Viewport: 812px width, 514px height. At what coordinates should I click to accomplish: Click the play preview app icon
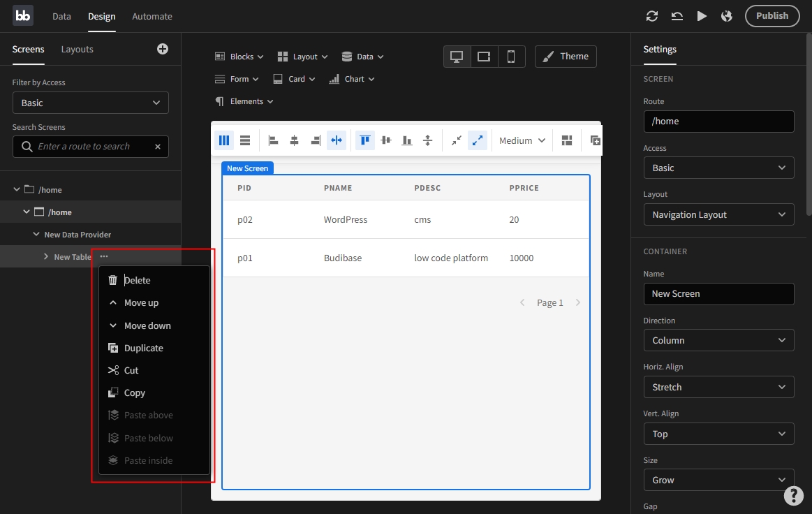(x=702, y=16)
